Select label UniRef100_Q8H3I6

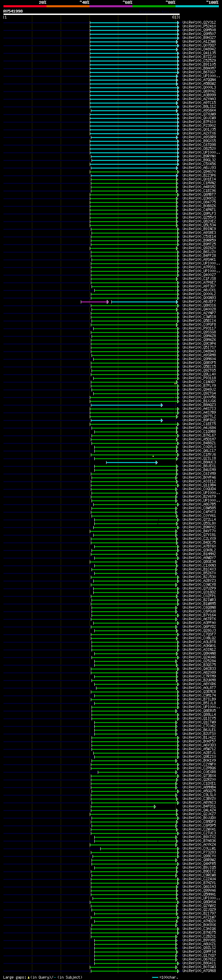coord(199,306)
